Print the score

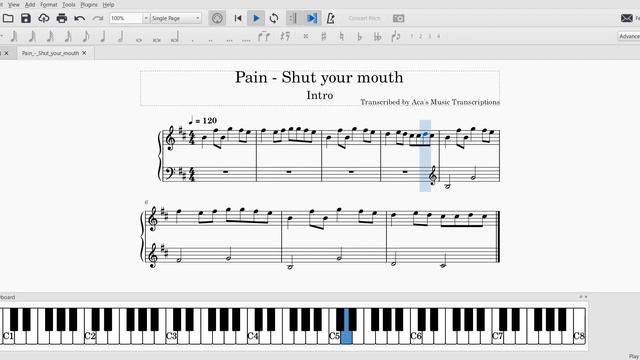(x=62, y=18)
